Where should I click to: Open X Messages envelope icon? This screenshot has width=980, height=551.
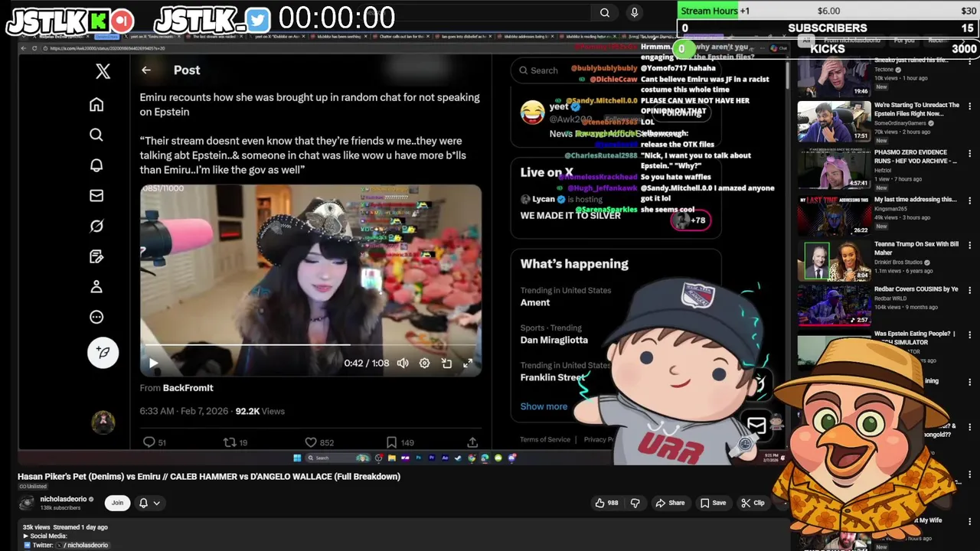[96, 196]
